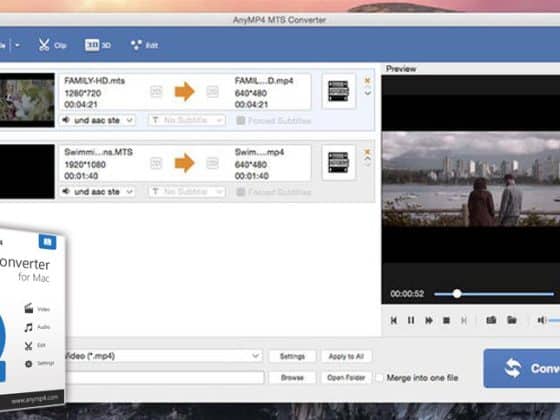The height and width of the screenshot is (420, 560).
Task: Click the Browse button
Action: point(292,378)
